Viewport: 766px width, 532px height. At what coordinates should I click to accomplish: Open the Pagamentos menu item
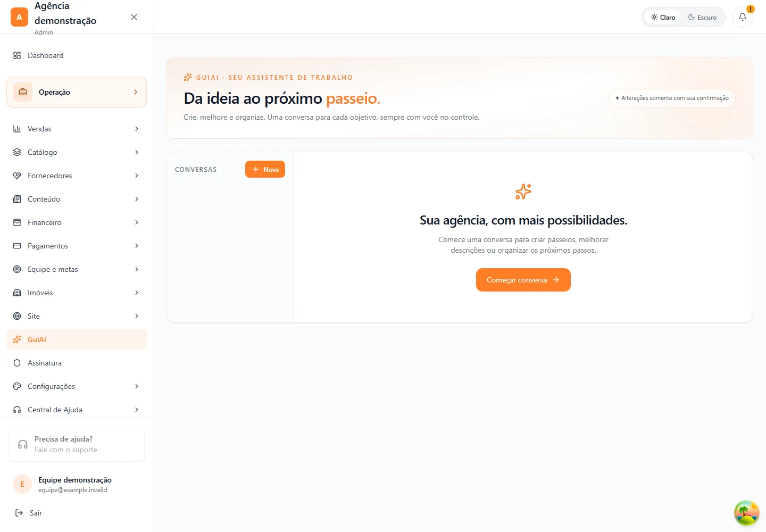[77, 246]
